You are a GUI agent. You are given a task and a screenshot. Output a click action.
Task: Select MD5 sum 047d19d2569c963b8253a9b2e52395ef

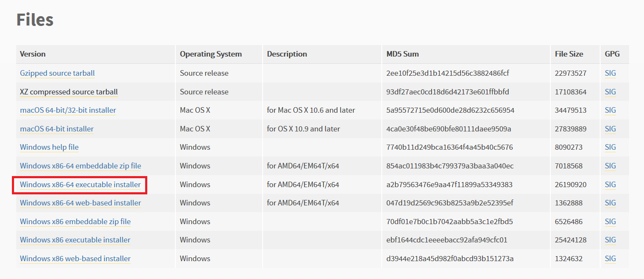450,203
